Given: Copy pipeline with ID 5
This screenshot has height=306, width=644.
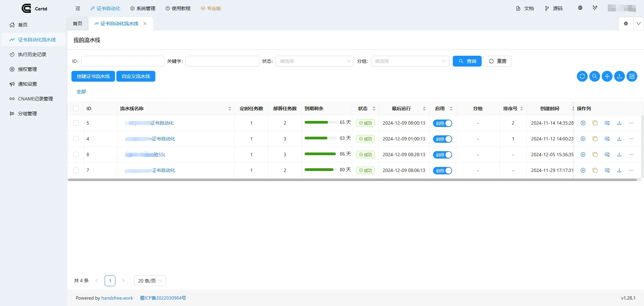Looking at the screenshot, I should 595,123.
